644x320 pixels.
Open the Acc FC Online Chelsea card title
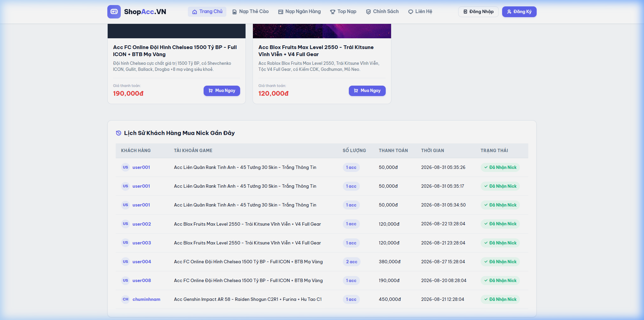[x=175, y=51]
